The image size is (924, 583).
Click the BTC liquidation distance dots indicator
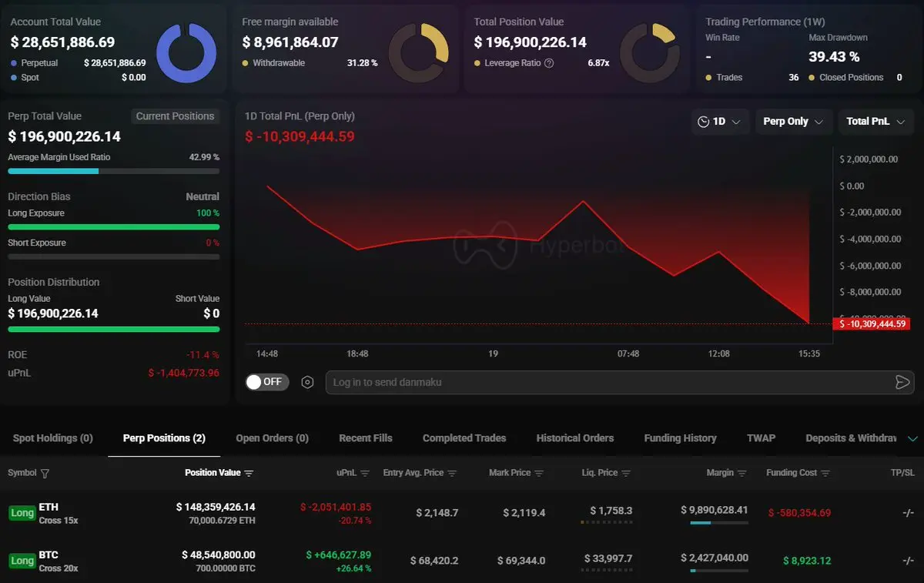pos(606,571)
